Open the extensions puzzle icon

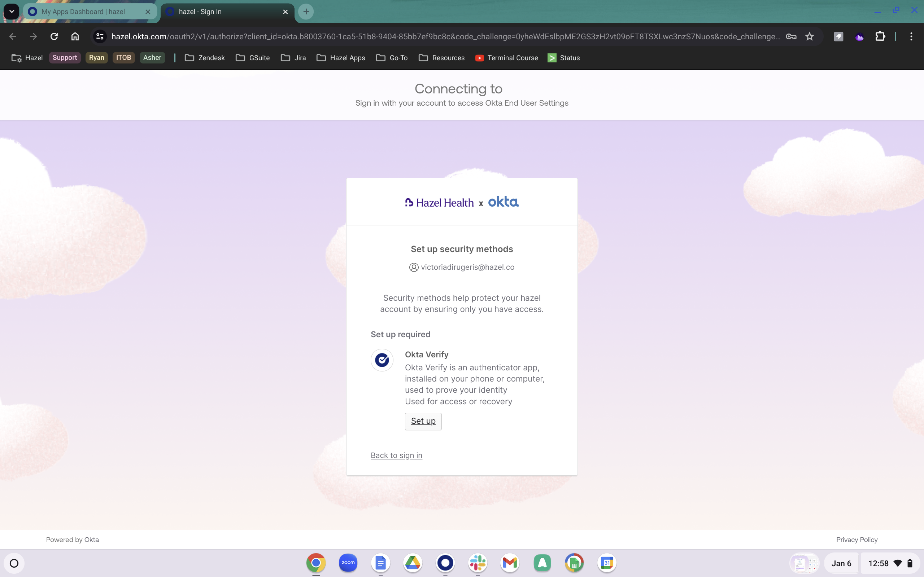[x=880, y=36]
